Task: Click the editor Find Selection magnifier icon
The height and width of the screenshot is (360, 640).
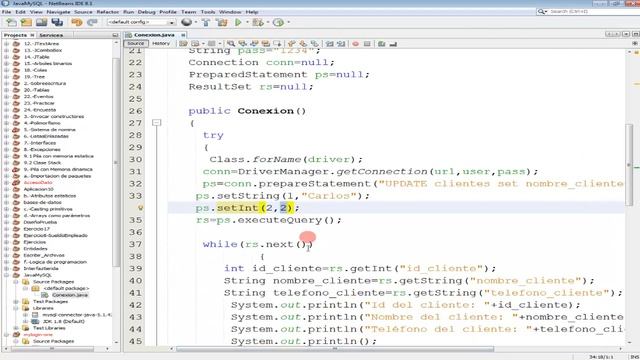Action: (231, 43)
